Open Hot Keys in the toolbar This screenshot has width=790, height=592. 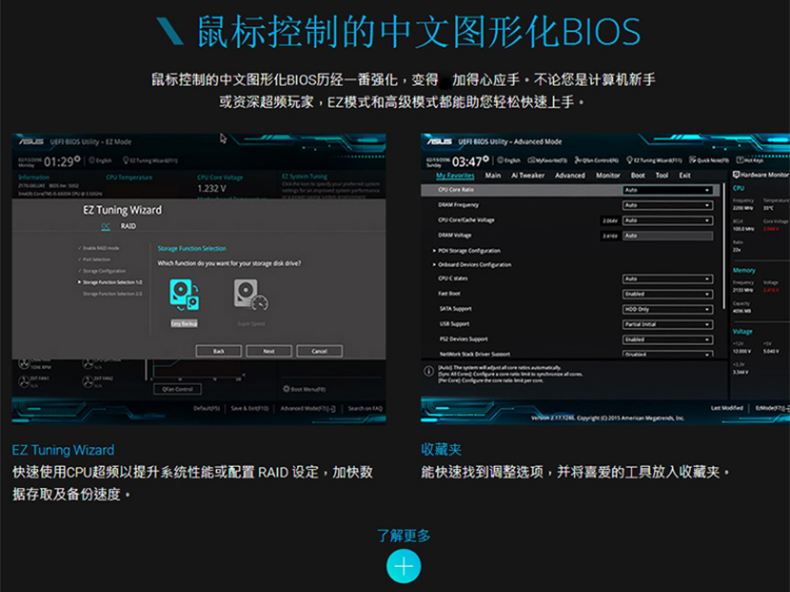pos(750,160)
